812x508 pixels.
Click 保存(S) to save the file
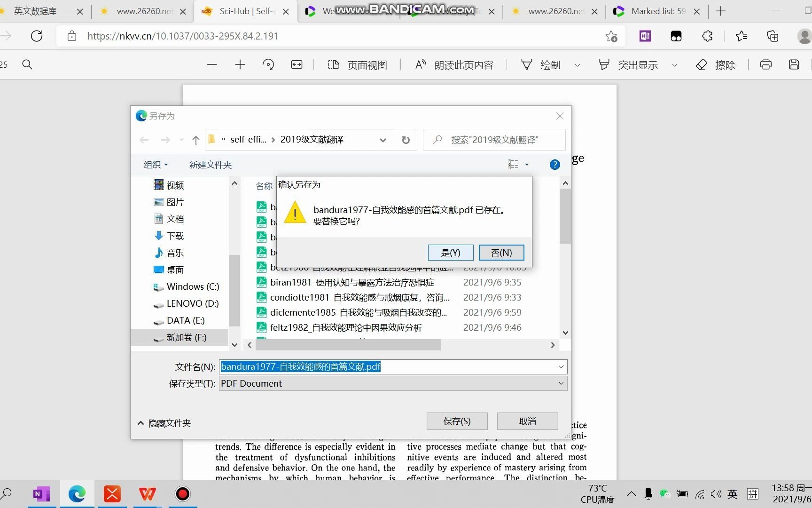tap(456, 421)
